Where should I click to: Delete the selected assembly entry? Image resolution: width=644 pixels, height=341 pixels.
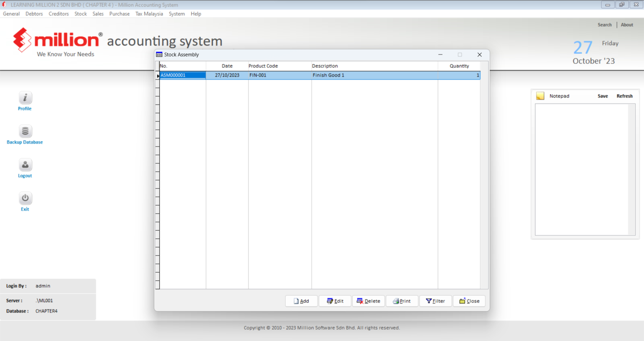(369, 301)
